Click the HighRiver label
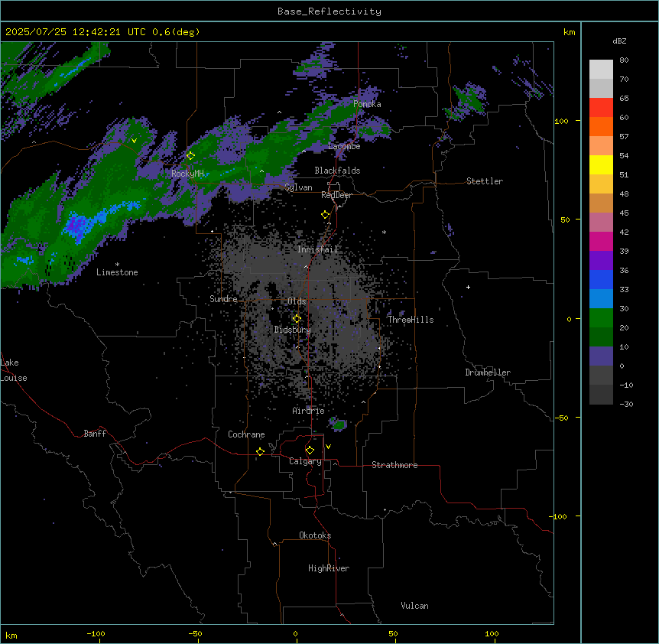This screenshot has width=659, height=644. [329, 568]
